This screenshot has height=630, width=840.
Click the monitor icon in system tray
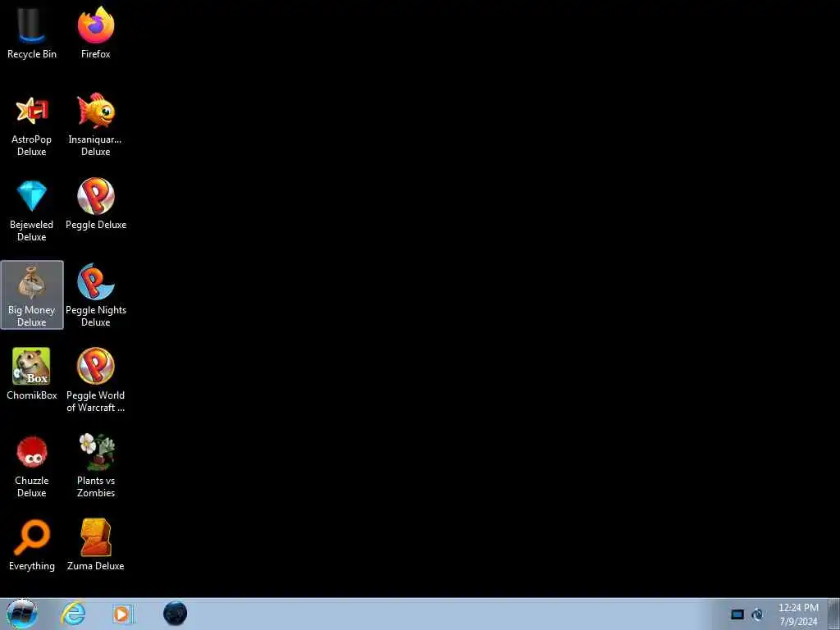tap(737, 614)
